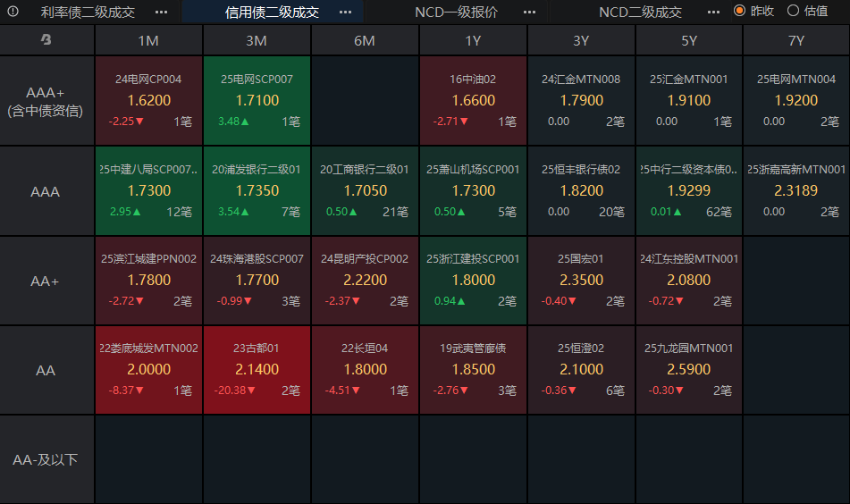
Task: Switch to the NCD一级报价 tab
Action: click(x=456, y=12)
